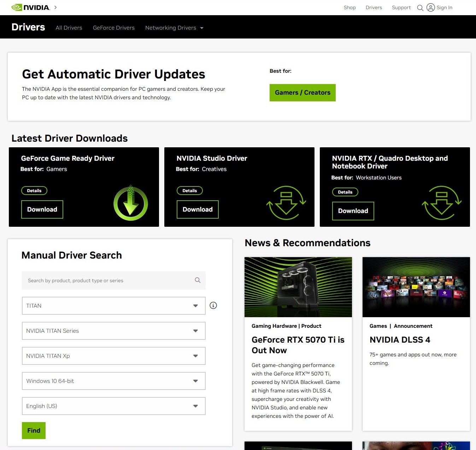The height and width of the screenshot is (450, 476).
Task: Open Details for NVIDIA Studio Driver
Action: click(x=190, y=191)
